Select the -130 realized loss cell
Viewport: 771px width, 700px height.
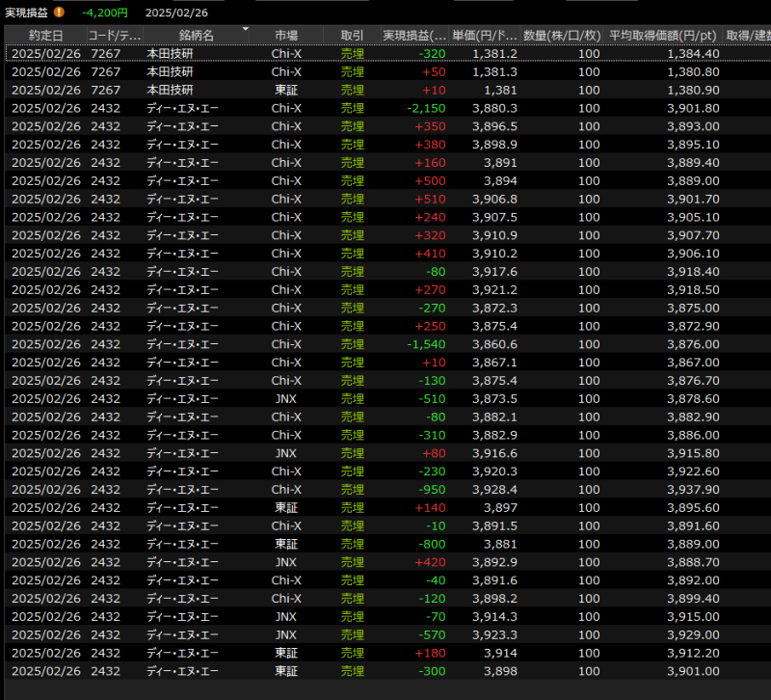432,381
